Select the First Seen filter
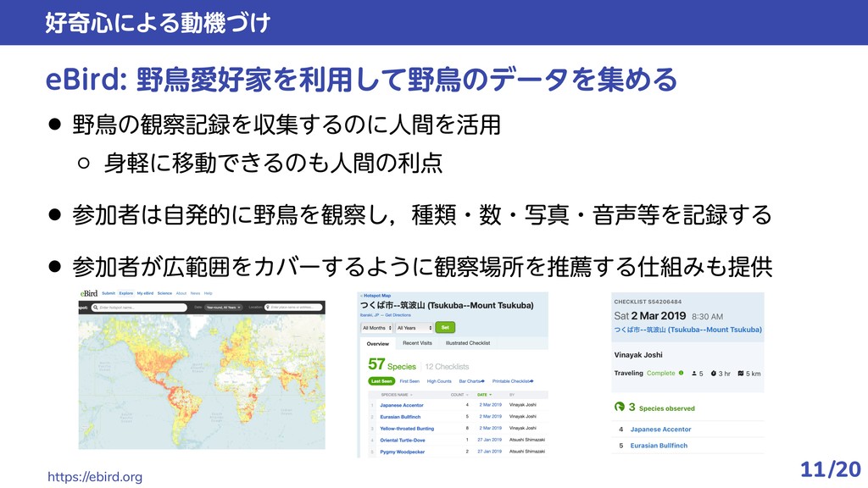 click(409, 381)
